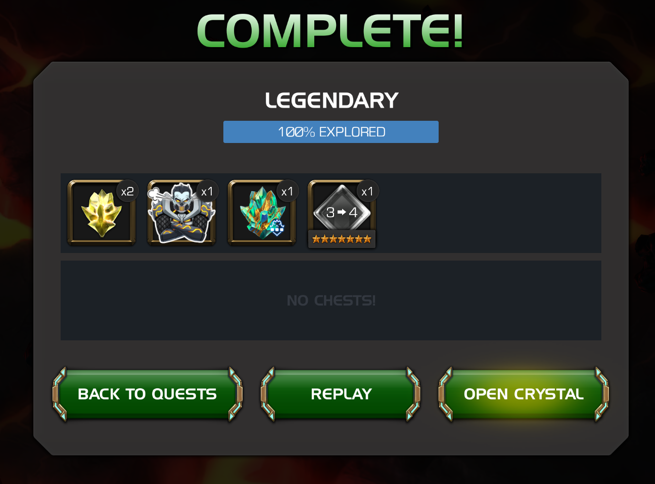
Task: Tap the x1 badge on rank-up gem
Action: click(368, 192)
